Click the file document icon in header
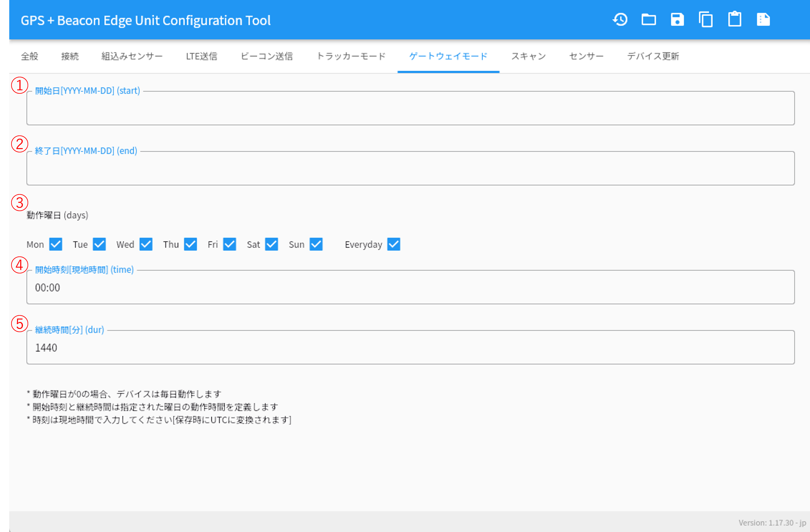Viewport: 810px width, 532px height. pos(763,20)
